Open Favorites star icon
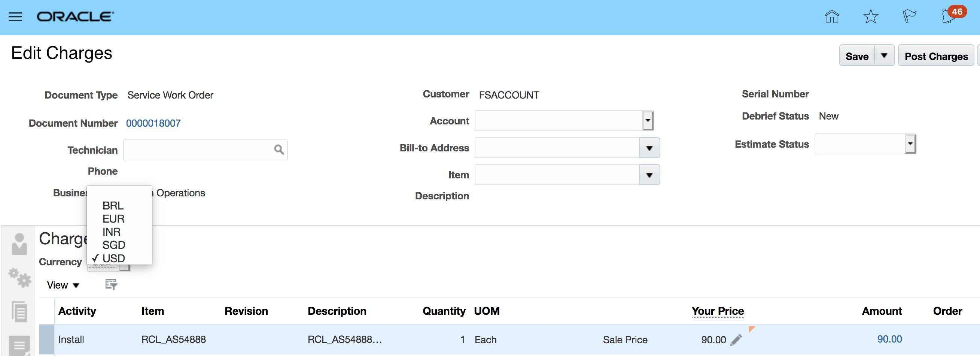980x356 pixels. [x=870, y=17]
